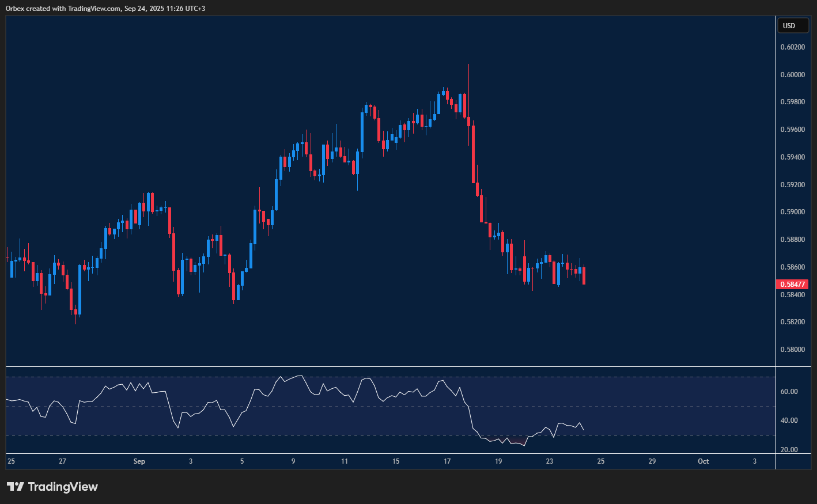Select the 0.60000 price axis label

click(x=792, y=74)
